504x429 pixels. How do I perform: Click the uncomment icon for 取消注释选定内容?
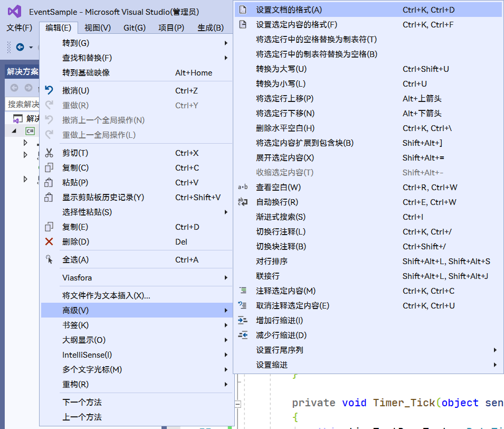(x=243, y=305)
